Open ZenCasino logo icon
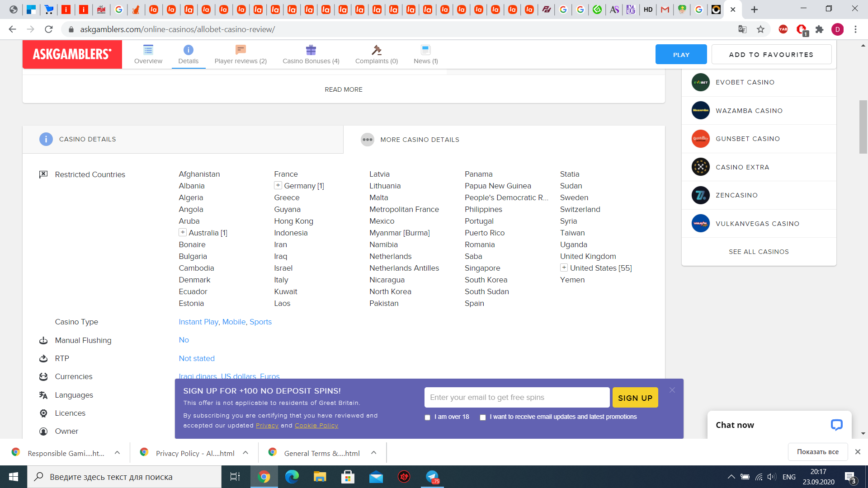The width and height of the screenshot is (868, 488). coord(701,195)
